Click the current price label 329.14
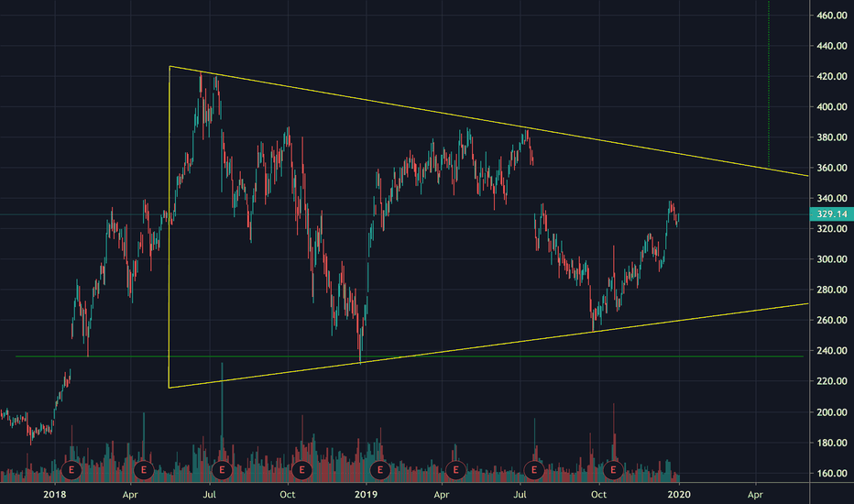Screen dimensions: 854x504 pos(832,214)
